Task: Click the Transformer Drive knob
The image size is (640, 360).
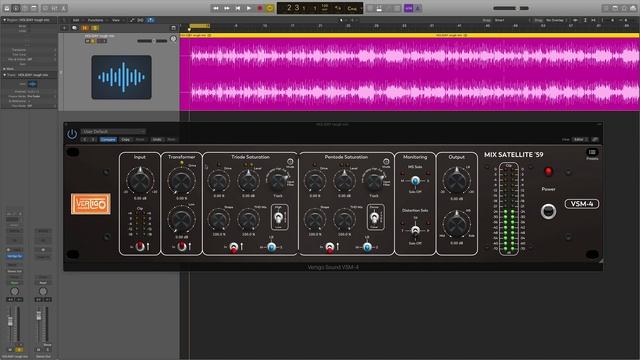Action: pos(181,181)
